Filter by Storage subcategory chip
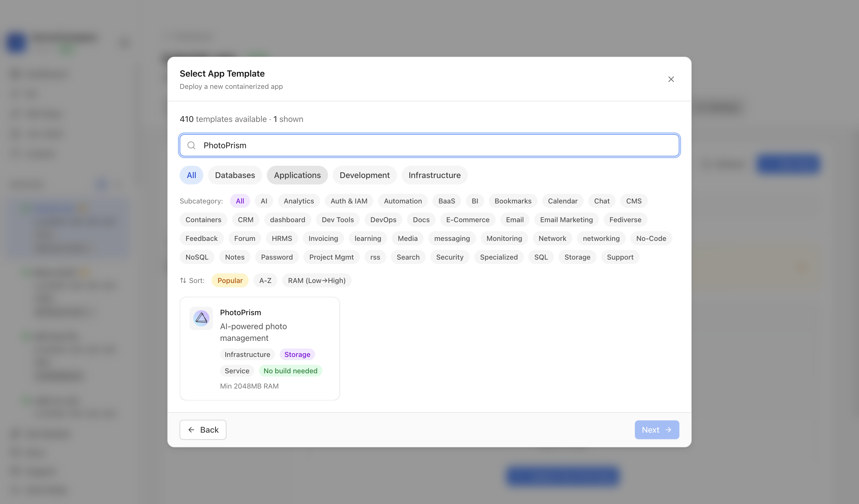859x504 pixels. click(577, 257)
